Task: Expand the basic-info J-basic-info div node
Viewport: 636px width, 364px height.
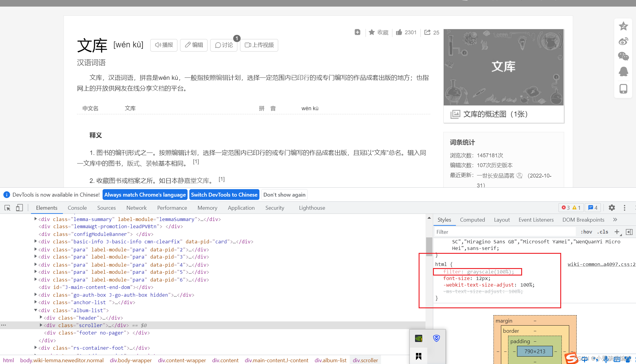Action: click(35, 241)
